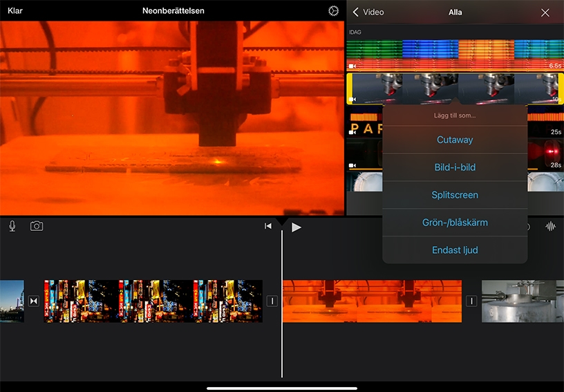
Task: Open the camera capture icon
Action: pyautogui.click(x=37, y=226)
